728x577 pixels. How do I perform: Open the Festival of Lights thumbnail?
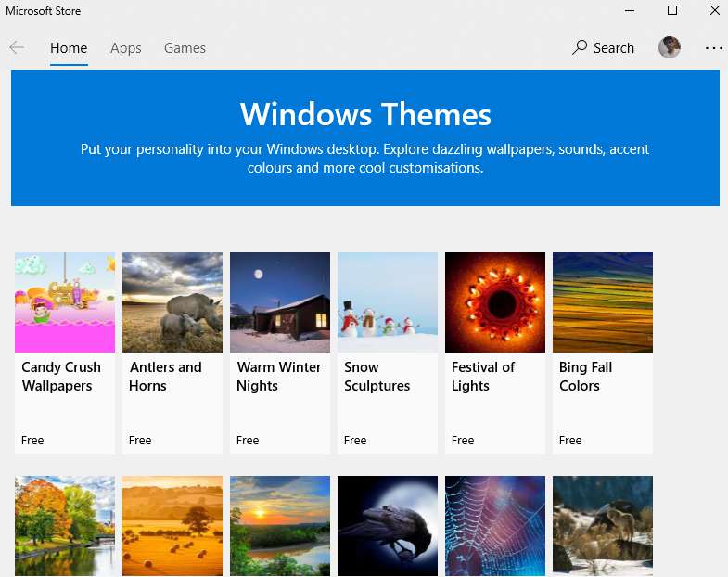[x=495, y=302]
